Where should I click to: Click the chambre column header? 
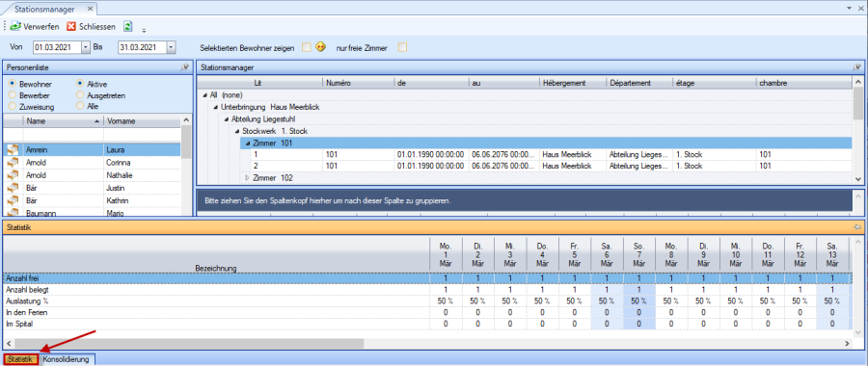[x=803, y=83]
